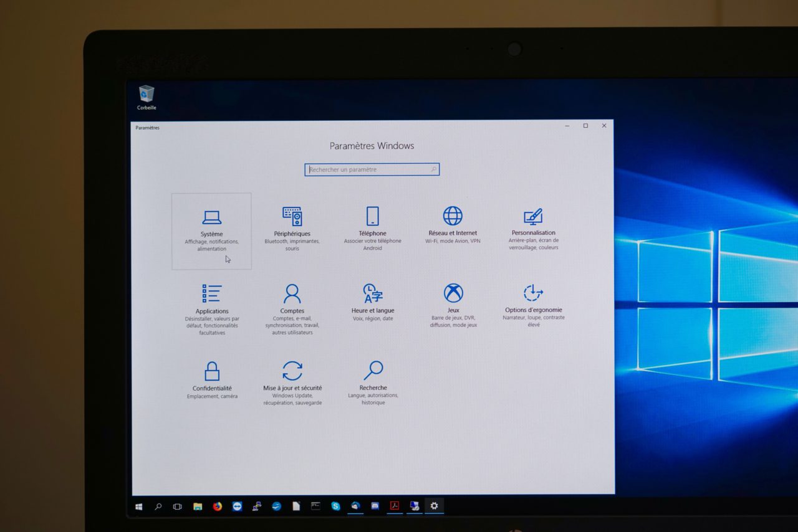Screen dimensions: 798x532
Task: Open the Confidentialité padlock tile
Action: point(212,380)
